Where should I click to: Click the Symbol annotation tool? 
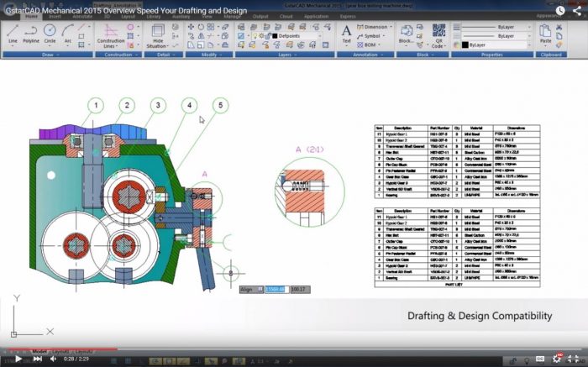point(369,36)
